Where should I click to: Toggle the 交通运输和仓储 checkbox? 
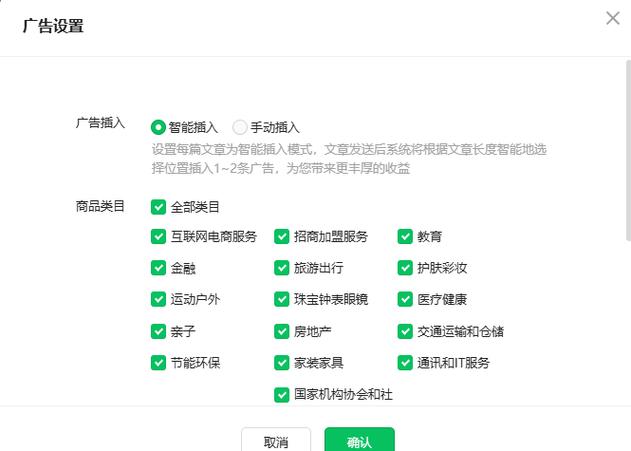click(405, 332)
